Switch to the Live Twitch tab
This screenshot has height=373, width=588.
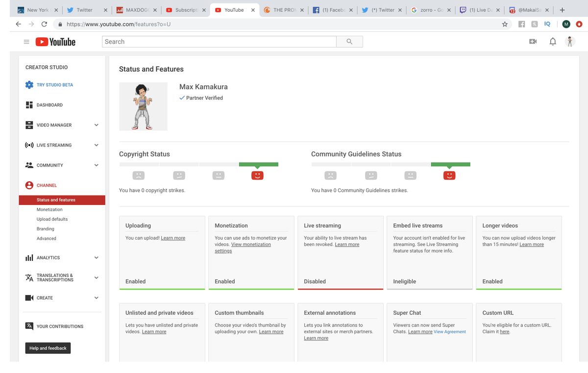pyautogui.click(x=479, y=10)
